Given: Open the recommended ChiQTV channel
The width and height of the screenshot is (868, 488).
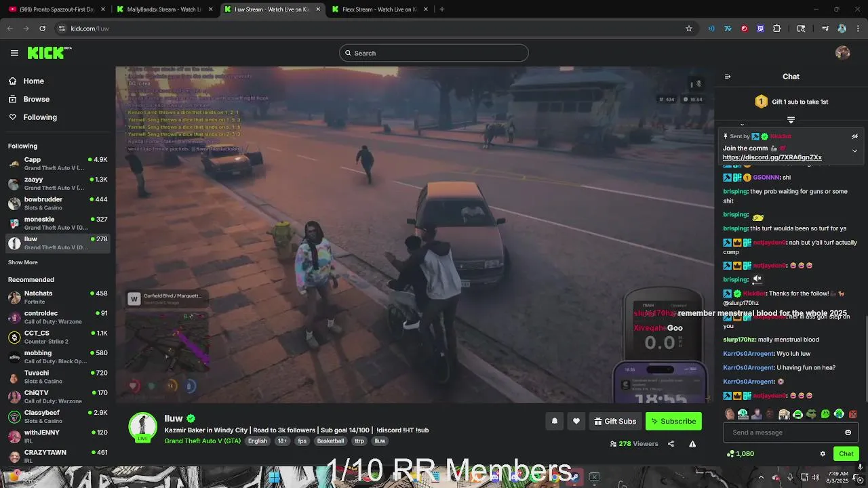Looking at the screenshot, I should coord(57,396).
